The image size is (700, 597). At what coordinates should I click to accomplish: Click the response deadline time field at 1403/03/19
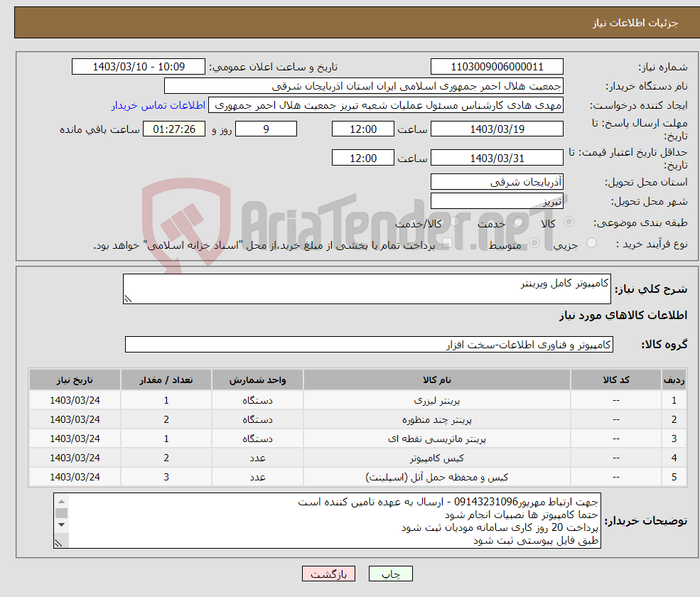pyautogui.click(x=363, y=129)
